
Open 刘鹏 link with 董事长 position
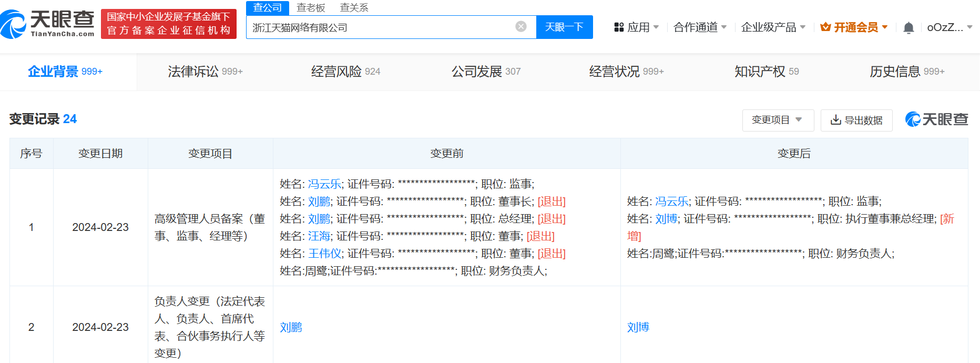pos(319,201)
